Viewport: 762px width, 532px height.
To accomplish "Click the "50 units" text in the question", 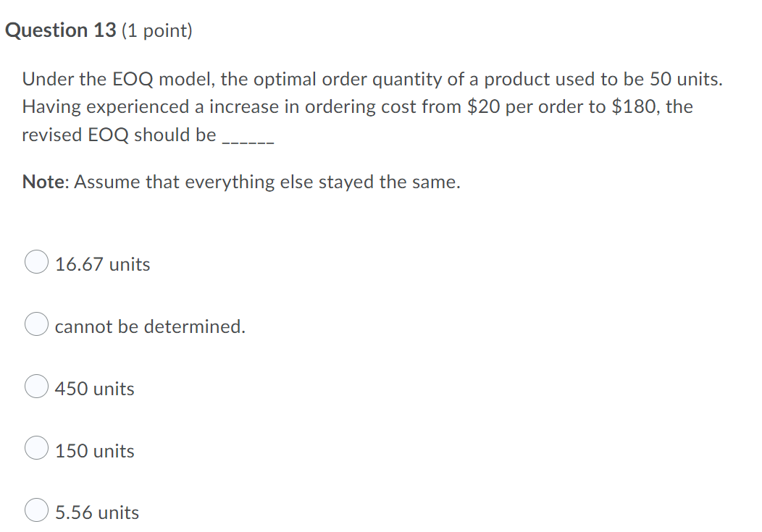I will click(681, 79).
